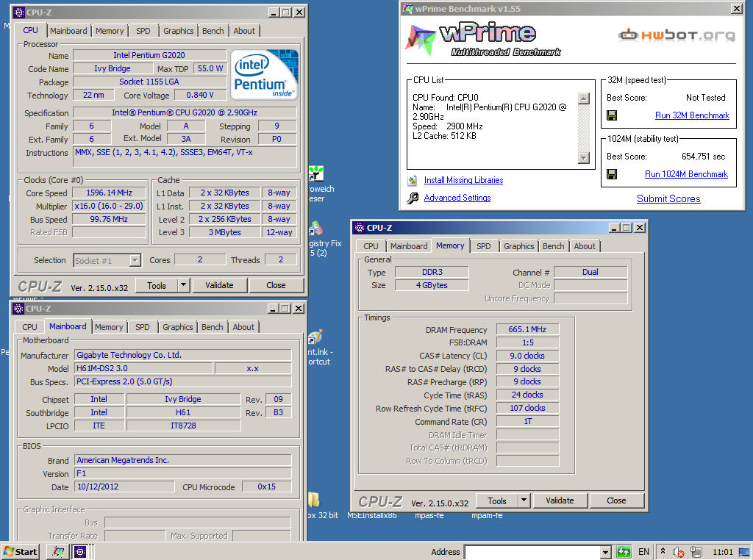Click the 1024M Best Score 654,751 sec
This screenshot has width=753, height=560.
point(703,157)
